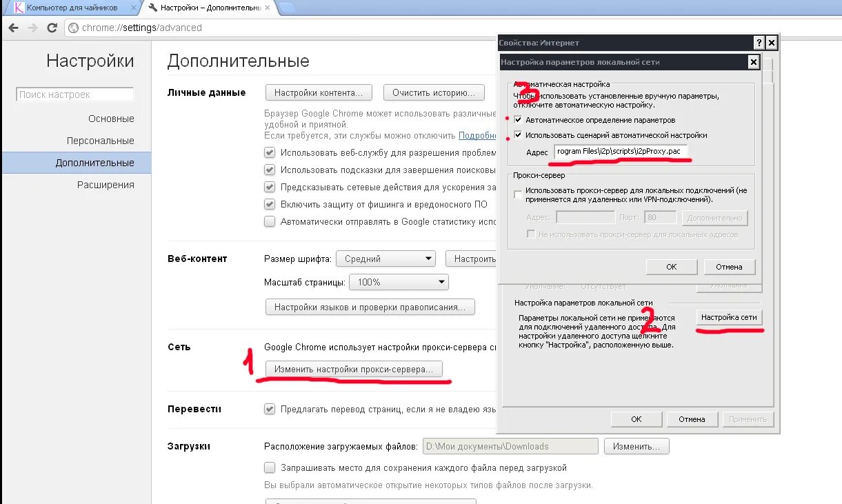
Task: Click the browser back arrow
Action: (13, 28)
